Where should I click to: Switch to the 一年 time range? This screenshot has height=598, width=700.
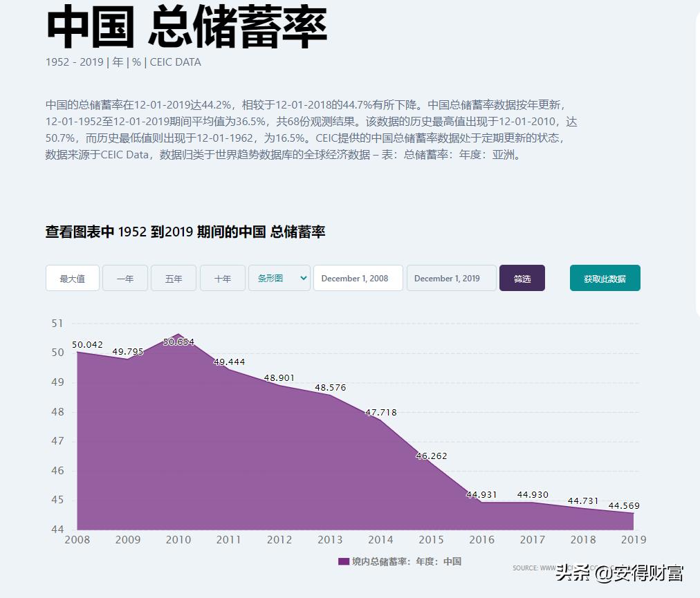[x=125, y=278]
